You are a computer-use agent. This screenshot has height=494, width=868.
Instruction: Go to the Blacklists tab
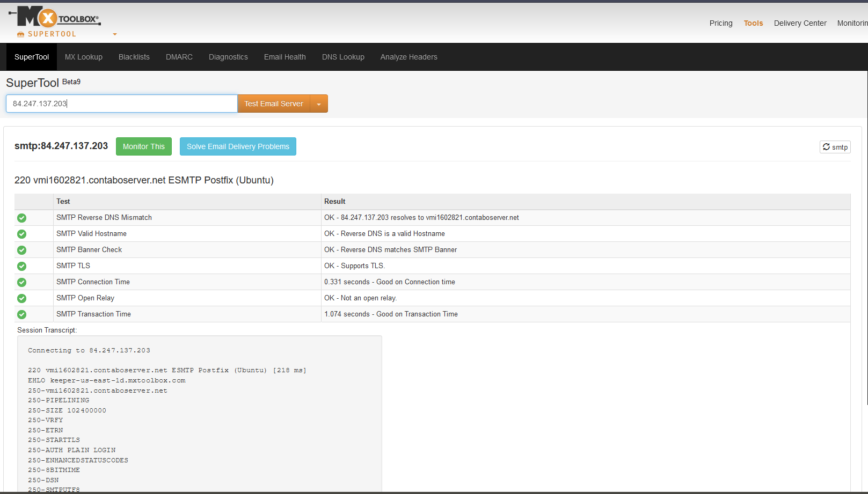134,57
